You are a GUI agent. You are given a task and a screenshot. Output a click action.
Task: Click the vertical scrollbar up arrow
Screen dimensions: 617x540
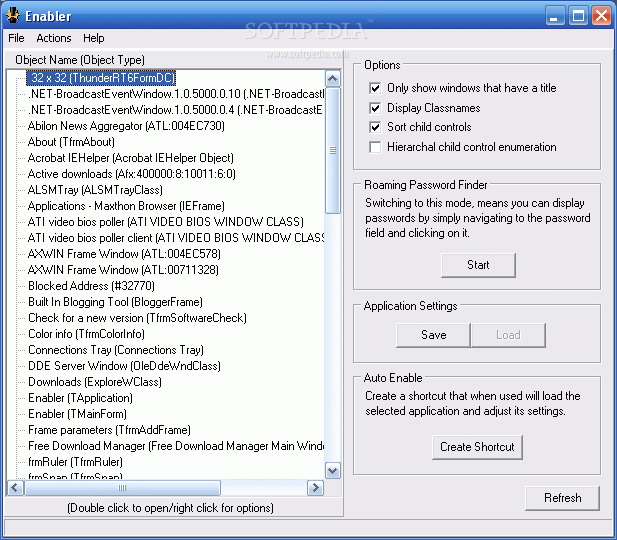tap(333, 79)
